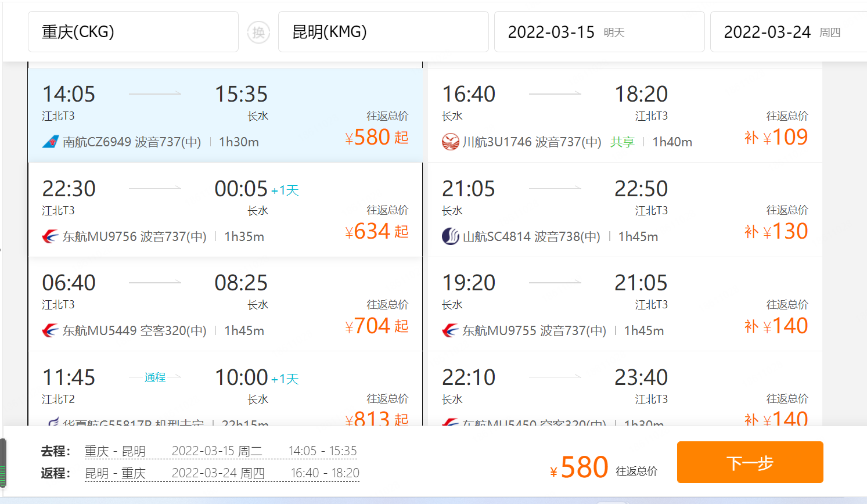Click the Sichuan Airlines 3U1746 logo

coord(451,142)
